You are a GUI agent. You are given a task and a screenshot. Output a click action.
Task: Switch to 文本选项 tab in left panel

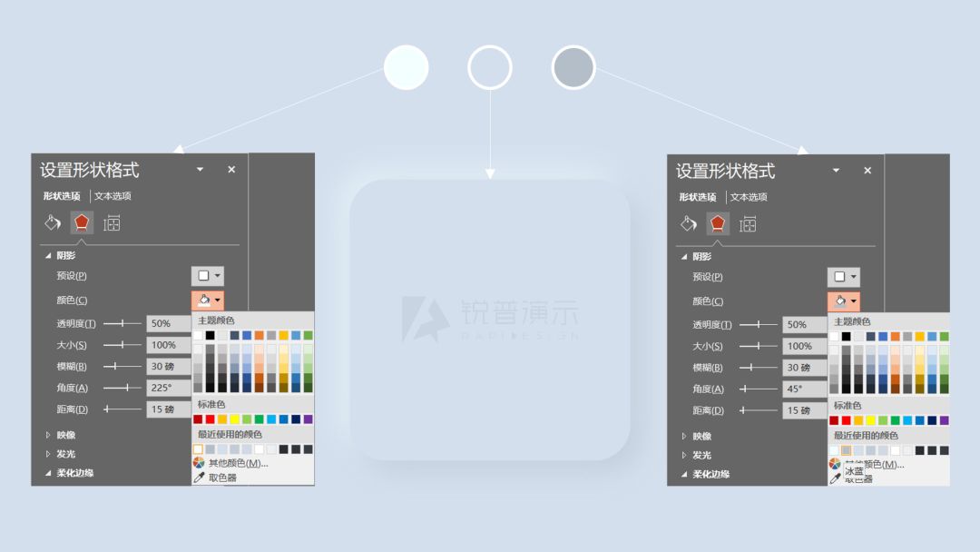113,196
